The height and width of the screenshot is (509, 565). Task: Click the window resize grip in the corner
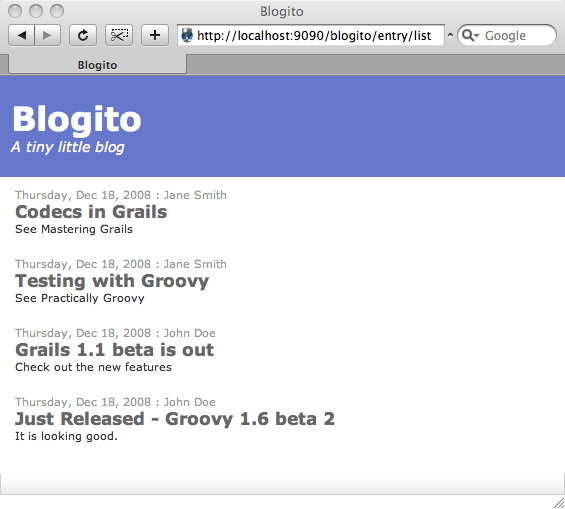click(x=559, y=503)
